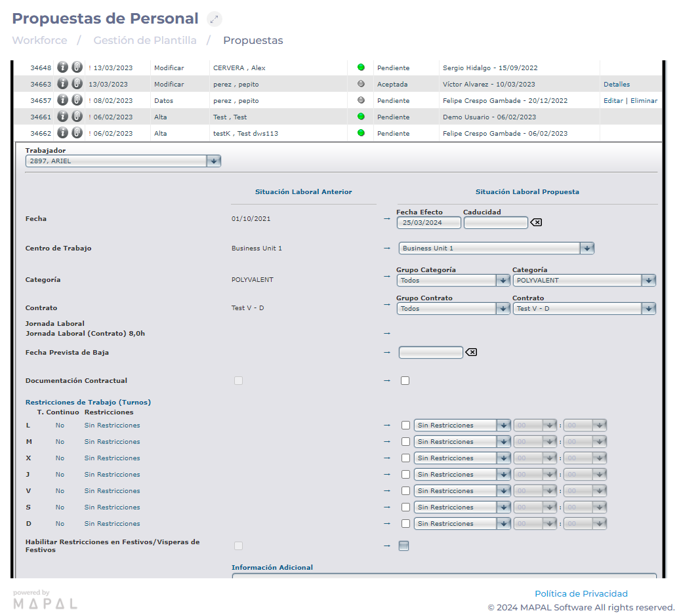Clear the Caducidad date field
This screenshot has height=615, width=700.
pyautogui.click(x=536, y=223)
